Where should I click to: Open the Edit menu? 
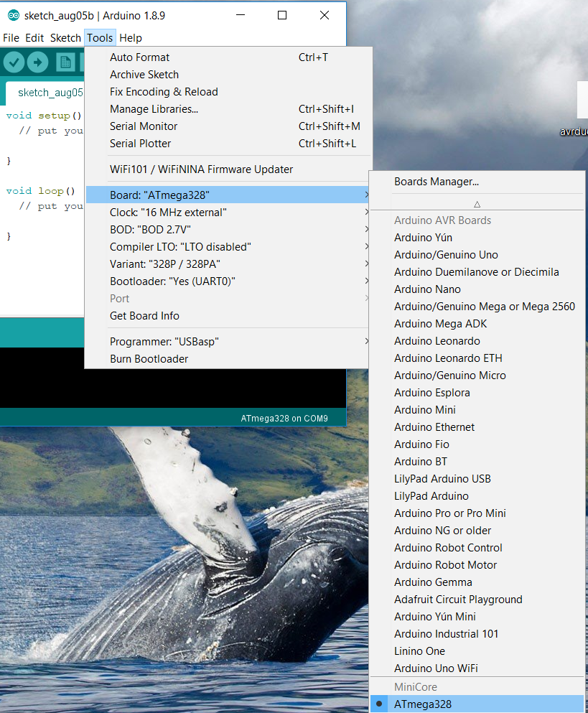click(34, 38)
